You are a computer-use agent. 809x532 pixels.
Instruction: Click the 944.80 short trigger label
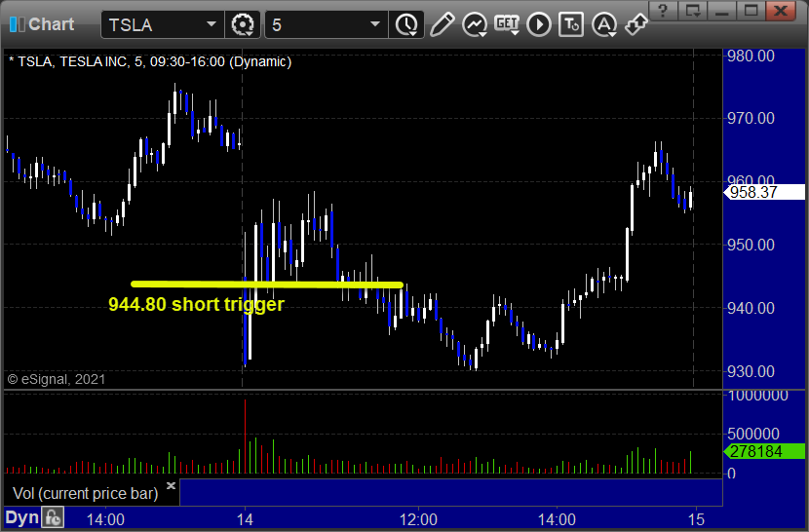(x=196, y=304)
